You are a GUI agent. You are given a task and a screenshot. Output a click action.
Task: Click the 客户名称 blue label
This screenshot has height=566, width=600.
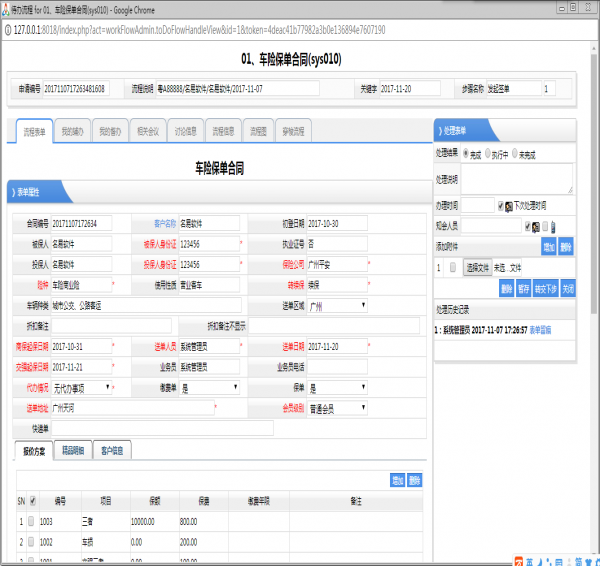tap(165, 223)
